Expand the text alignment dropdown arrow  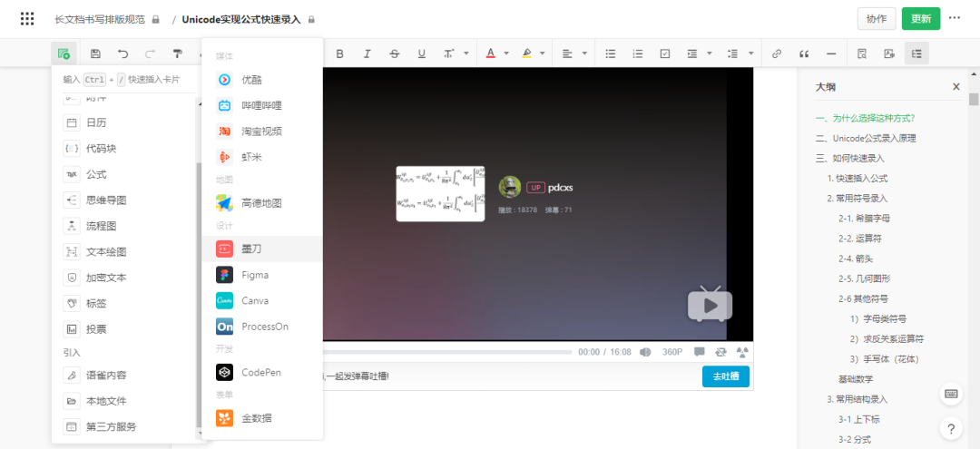(x=584, y=54)
